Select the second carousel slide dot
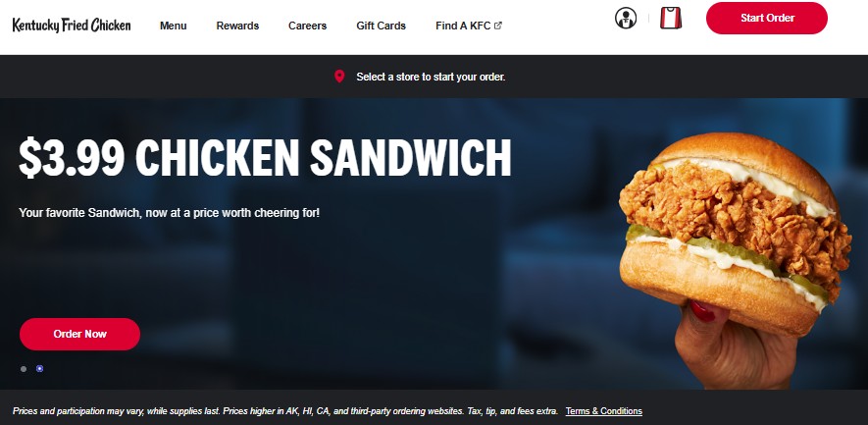Screen dimensions: 868x425 click(x=40, y=368)
